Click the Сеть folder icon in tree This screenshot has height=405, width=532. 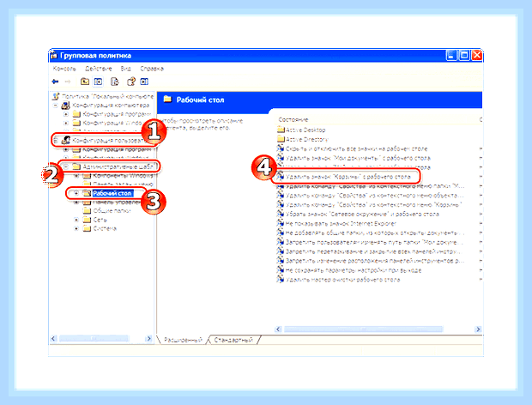coord(88,220)
